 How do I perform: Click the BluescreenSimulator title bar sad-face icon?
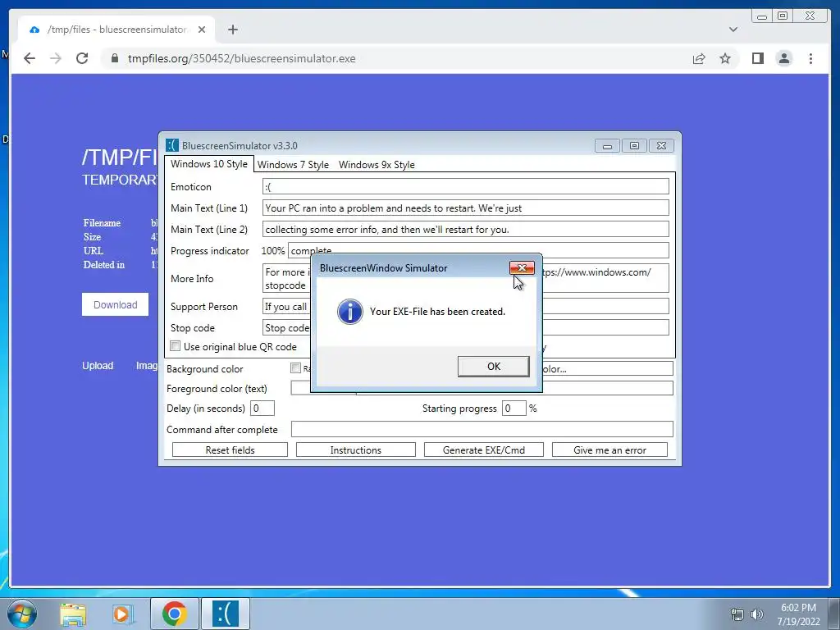(172, 145)
